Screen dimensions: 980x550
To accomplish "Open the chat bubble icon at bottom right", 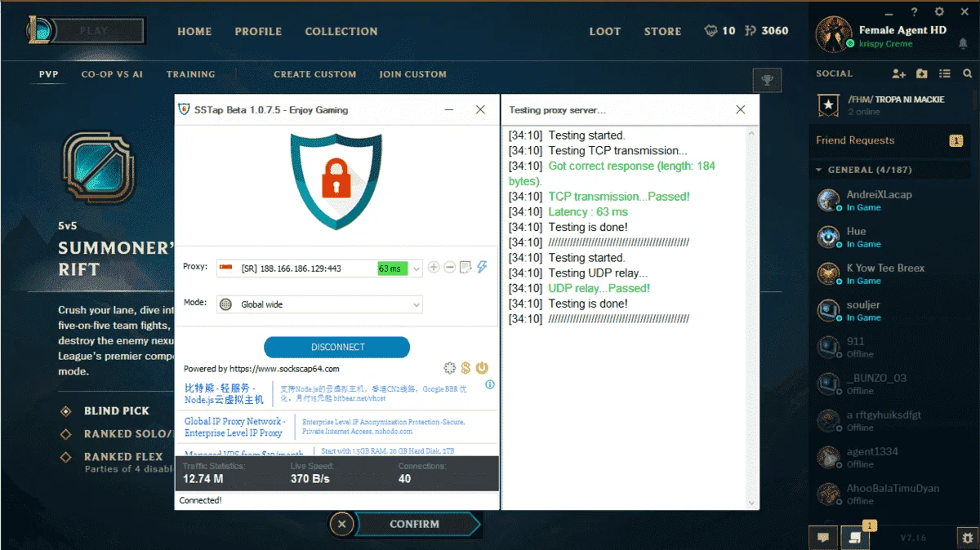I will coord(824,537).
